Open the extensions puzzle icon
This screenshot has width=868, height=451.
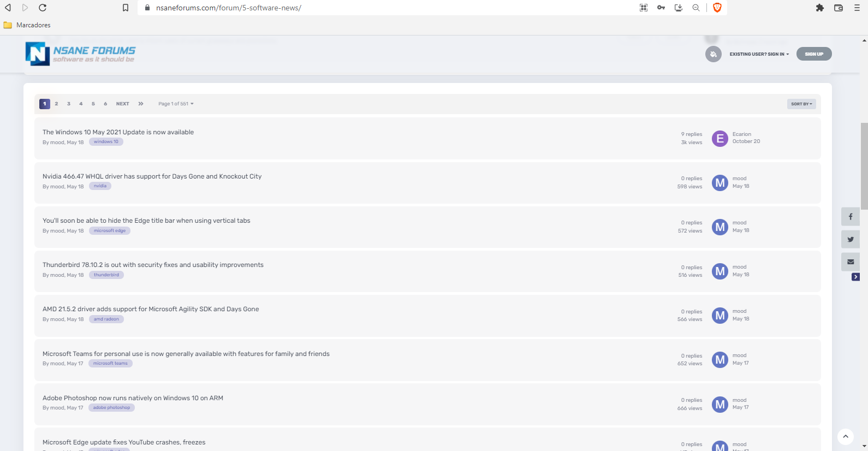pyautogui.click(x=820, y=8)
